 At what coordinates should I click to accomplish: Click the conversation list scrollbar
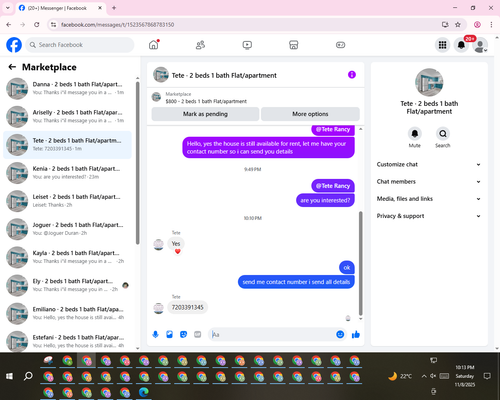[137, 163]
